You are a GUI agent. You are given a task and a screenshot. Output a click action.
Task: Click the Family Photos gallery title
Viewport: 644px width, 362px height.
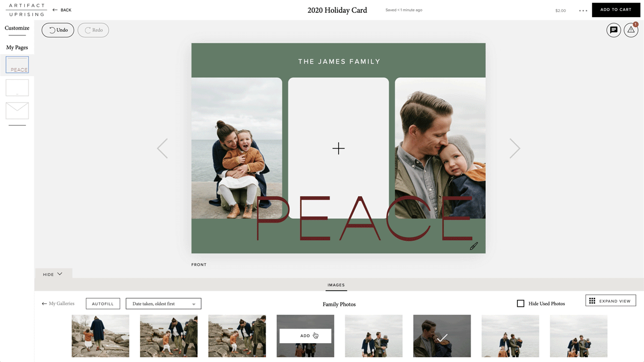tap(339, 304)
